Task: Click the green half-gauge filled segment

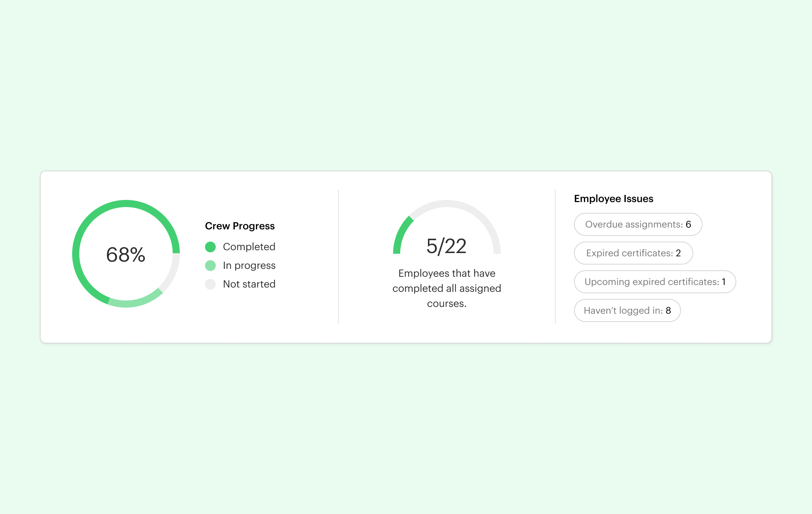Action: coord(400,234)
